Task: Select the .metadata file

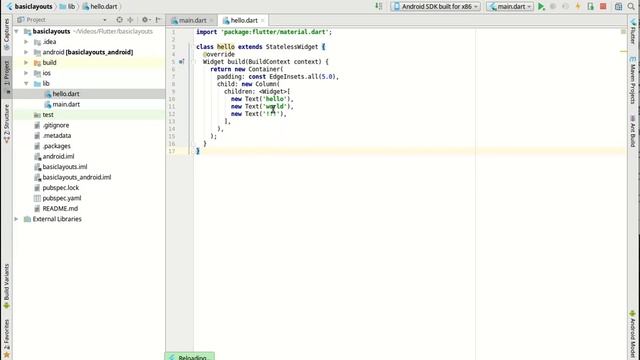Action: tap(56, 136)
